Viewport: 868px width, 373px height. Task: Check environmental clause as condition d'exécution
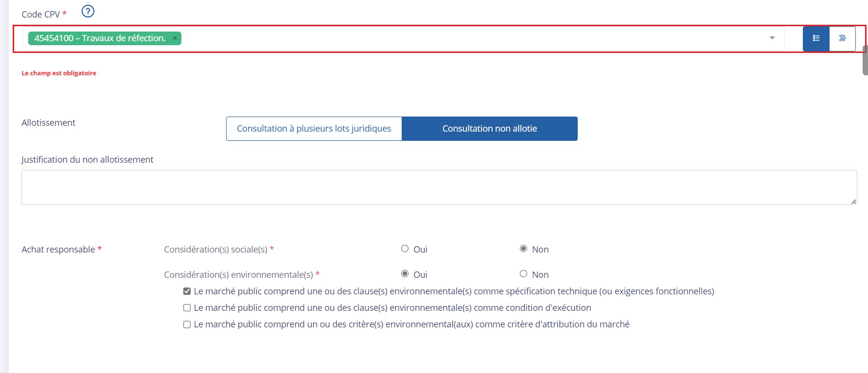pos(187,308)
